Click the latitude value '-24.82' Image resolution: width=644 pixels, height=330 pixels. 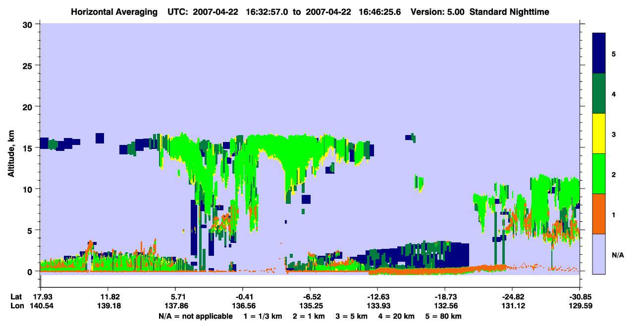(x=512, y=297)
